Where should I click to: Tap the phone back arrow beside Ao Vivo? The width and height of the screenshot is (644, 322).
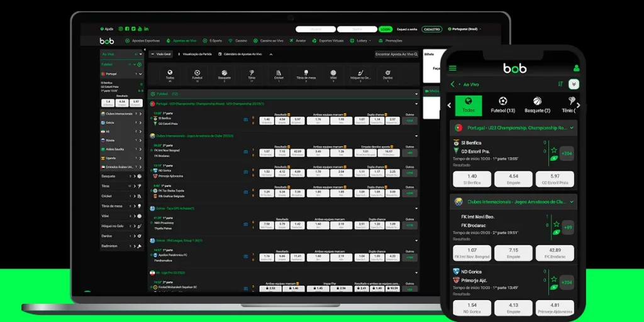click(x=453, y=84)
